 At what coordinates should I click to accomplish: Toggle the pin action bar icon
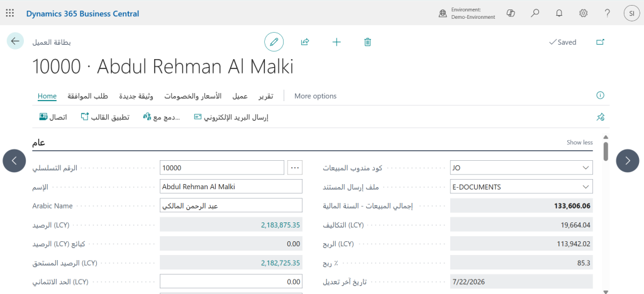pos(600,117)
